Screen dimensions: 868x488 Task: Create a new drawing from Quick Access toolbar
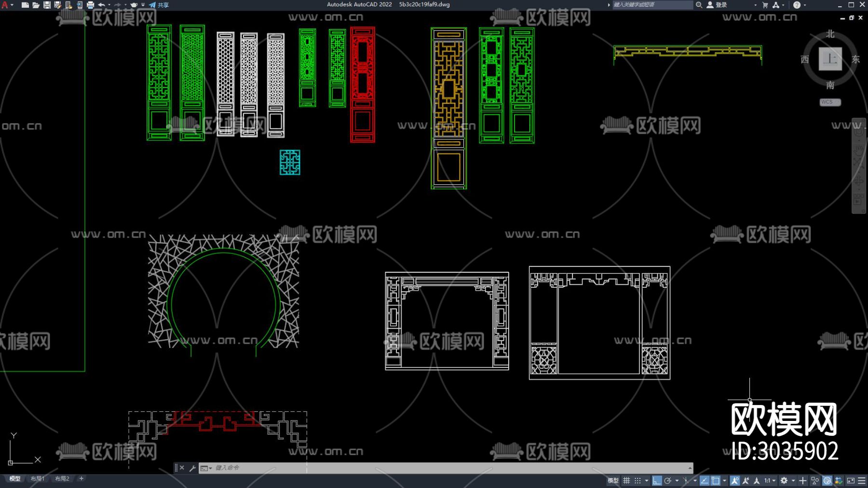(x=25, y=5)
